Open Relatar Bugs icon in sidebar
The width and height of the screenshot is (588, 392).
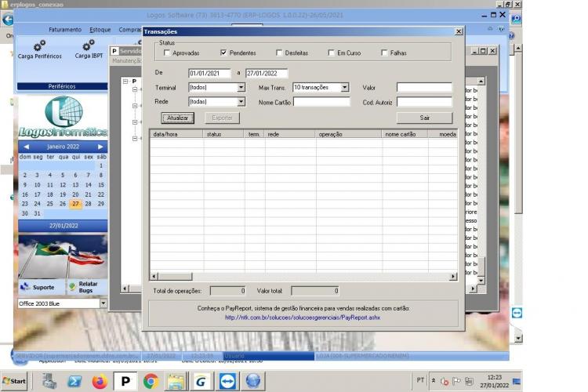[72, 287]
